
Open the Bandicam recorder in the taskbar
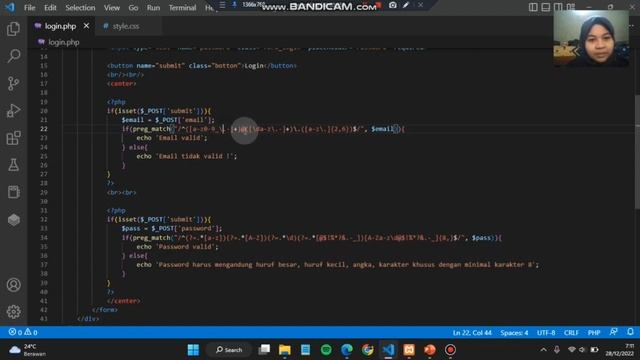450,350
